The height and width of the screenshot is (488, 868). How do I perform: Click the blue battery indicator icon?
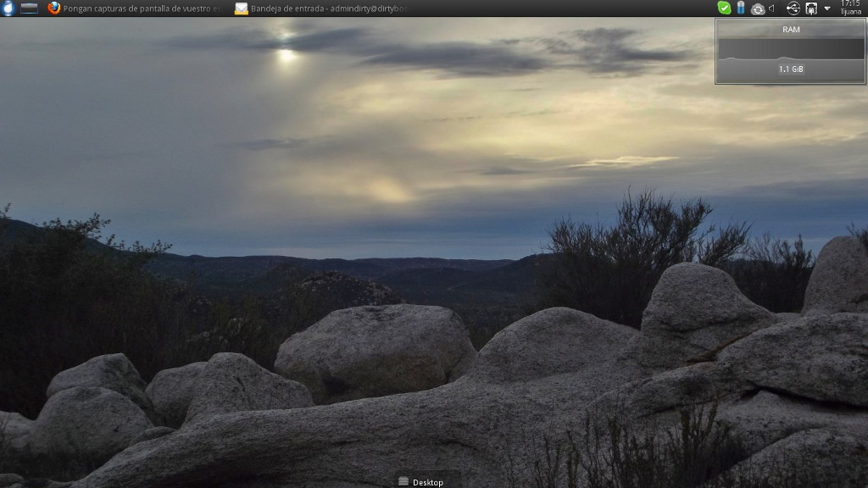[741, 8]
